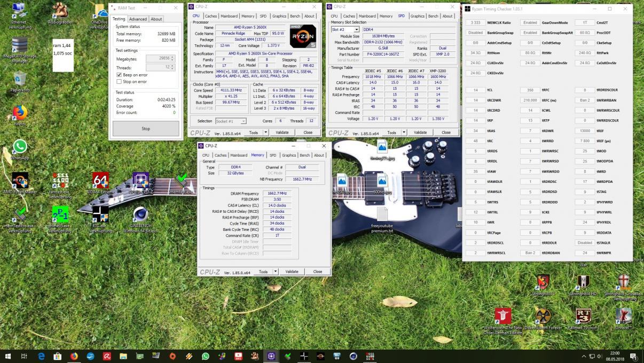The height and width of the screenshot is (363, 644).
Task: Click the GearDownMode Enabled cell
Action: coord(530,22)
